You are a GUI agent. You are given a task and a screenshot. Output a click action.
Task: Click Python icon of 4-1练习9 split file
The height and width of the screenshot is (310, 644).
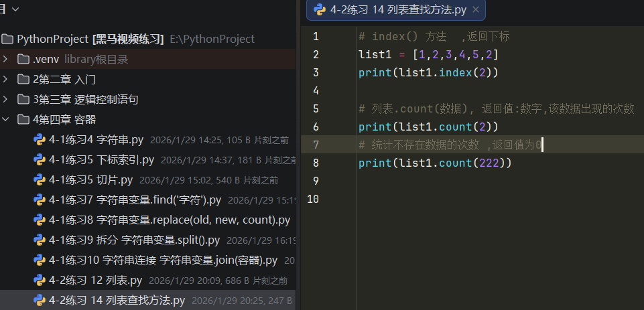[x=39, y=240]
